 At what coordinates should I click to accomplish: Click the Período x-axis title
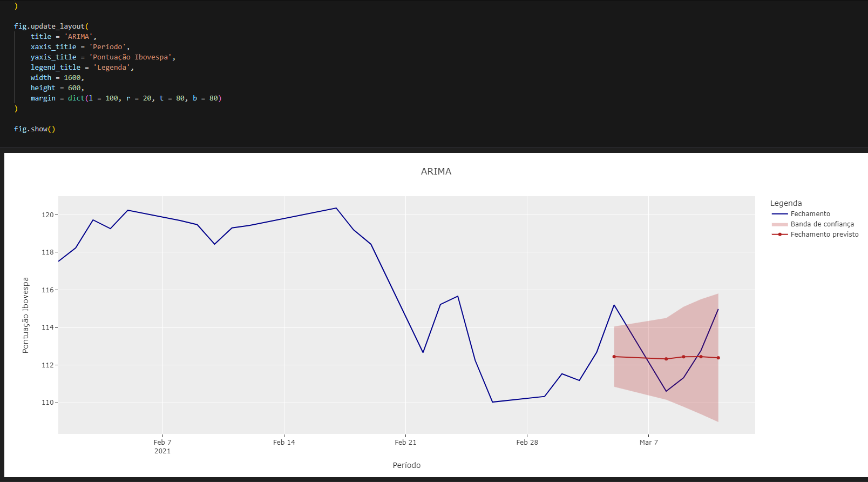406,465
